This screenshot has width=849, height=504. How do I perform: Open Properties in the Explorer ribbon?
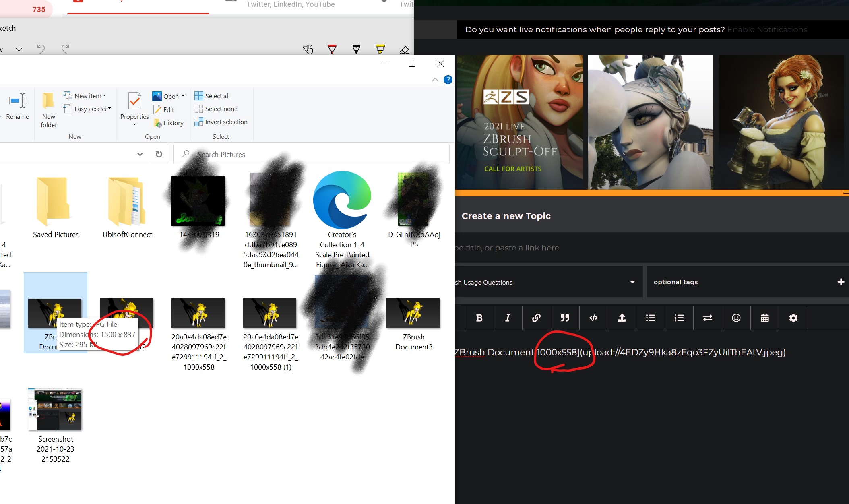[134, 106]
